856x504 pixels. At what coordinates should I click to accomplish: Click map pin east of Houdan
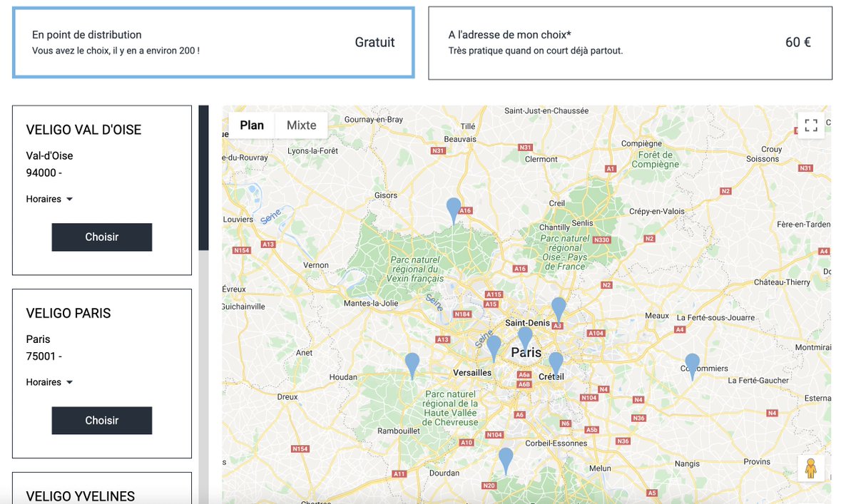[412, 366]
